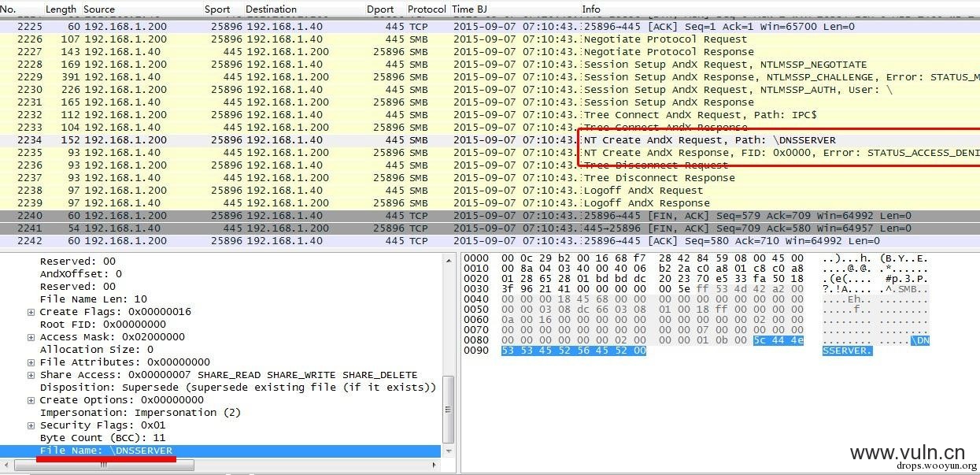Viewport: 980px width, 475px height.
Task: Select the Disposition: Supersede detail line
Action: point(238,388)
